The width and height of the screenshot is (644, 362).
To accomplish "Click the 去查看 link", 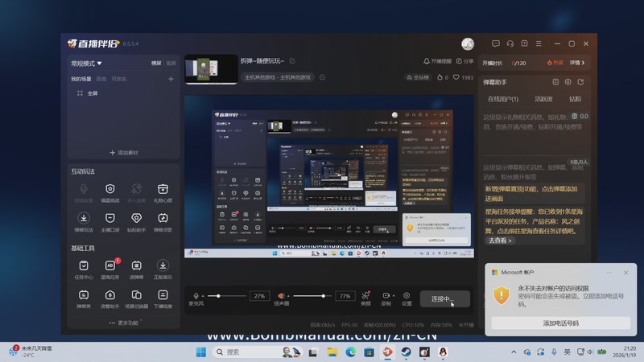I will coord(499,241).
